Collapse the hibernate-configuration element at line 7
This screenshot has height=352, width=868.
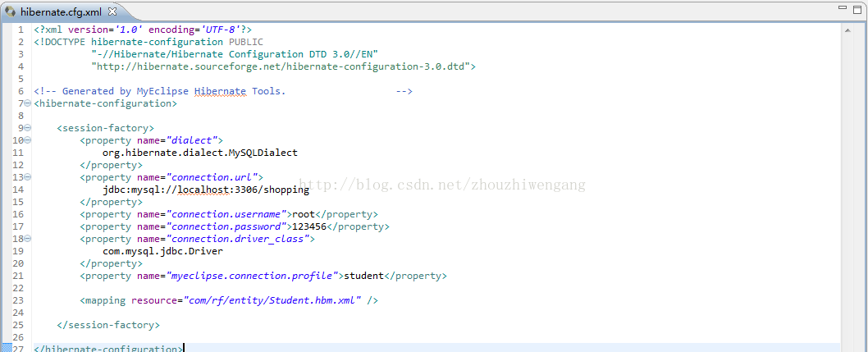tap(28, 103)
